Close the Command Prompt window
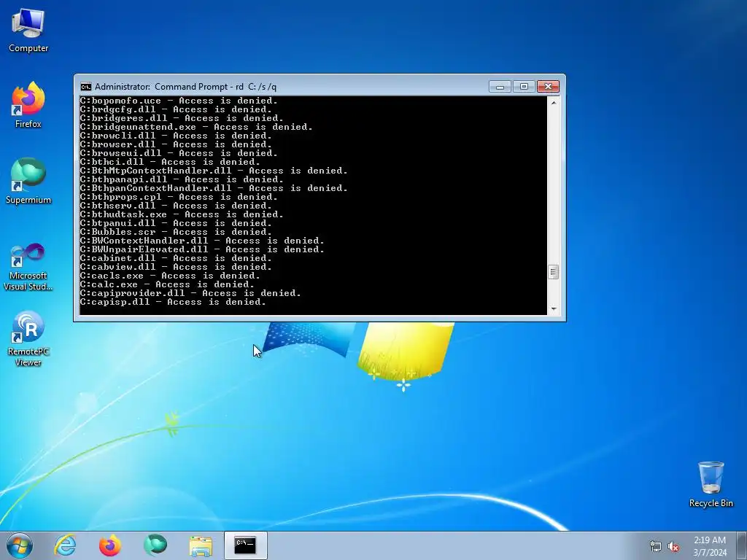747x560 pixels. (548, 87)
